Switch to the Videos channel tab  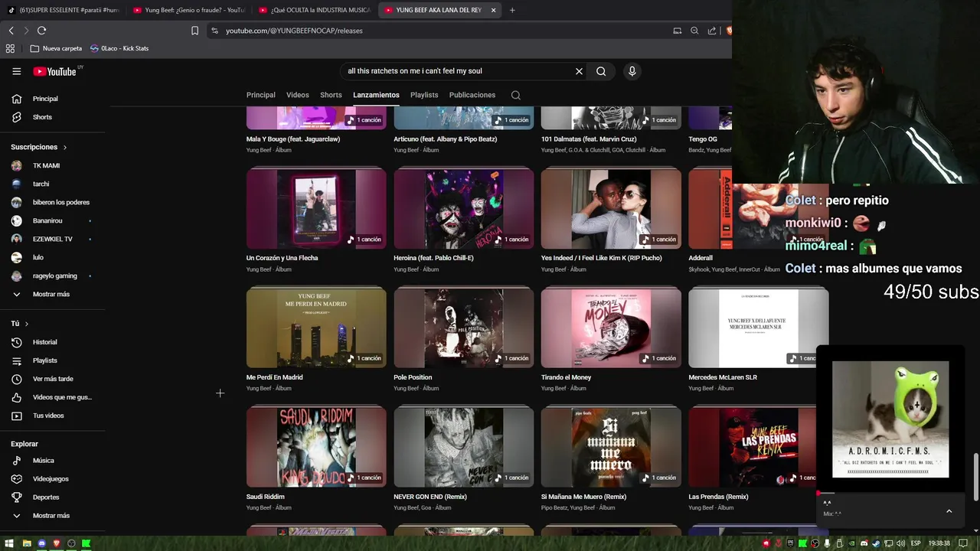298,95
